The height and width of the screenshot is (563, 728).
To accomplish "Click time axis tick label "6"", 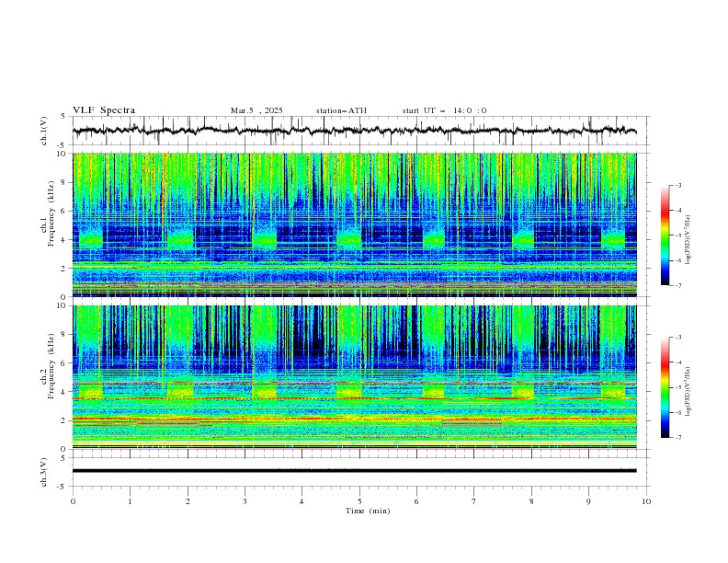I will click(x=416, y=501).
